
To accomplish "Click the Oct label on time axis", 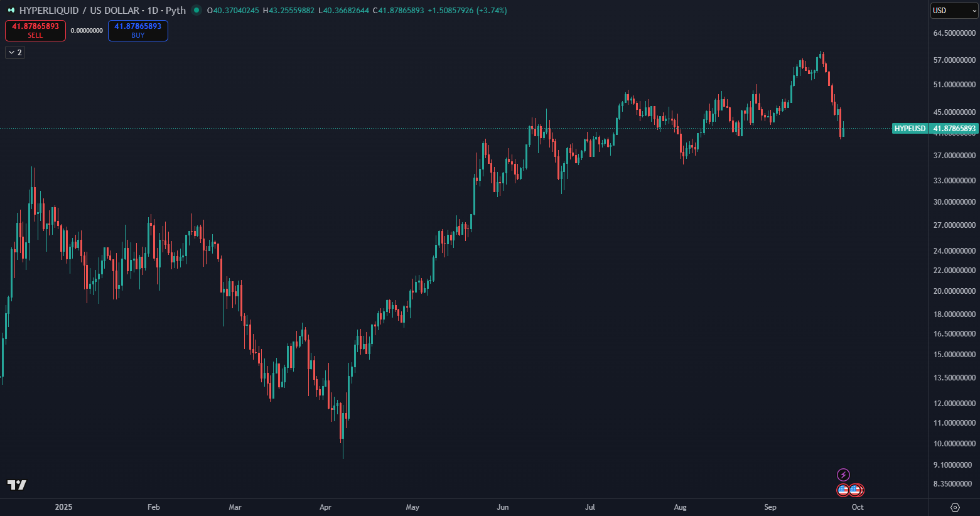I will [x=858, y=507].
